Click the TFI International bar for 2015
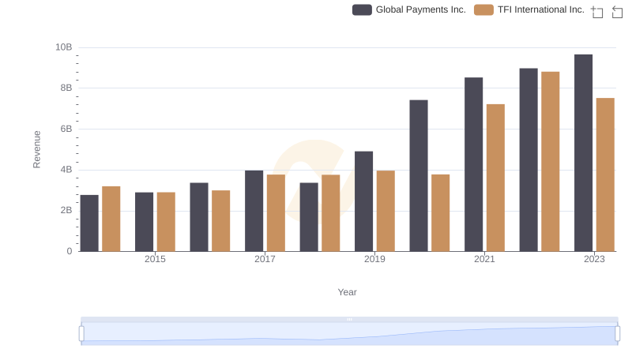This screenshot has height=364, width=632. tap(166, 222)
